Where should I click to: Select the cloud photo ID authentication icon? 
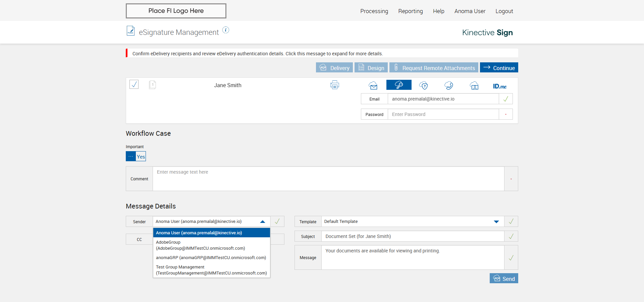[474, 85]
